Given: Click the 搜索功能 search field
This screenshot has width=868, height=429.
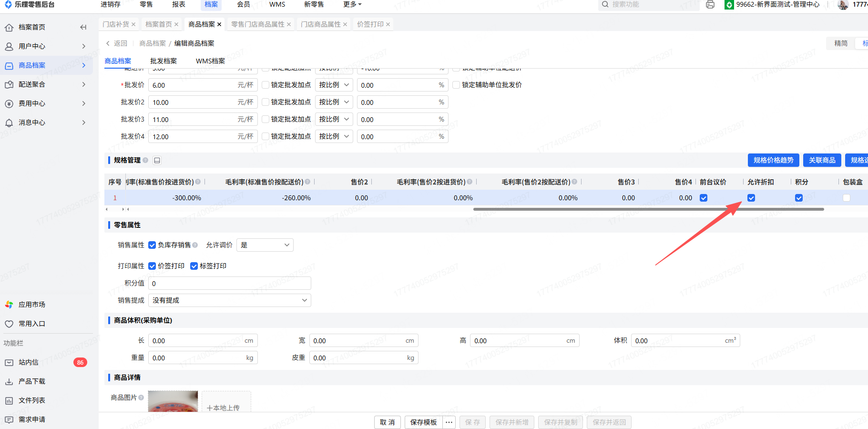Looking at the screenshot, I should point(648,4).
